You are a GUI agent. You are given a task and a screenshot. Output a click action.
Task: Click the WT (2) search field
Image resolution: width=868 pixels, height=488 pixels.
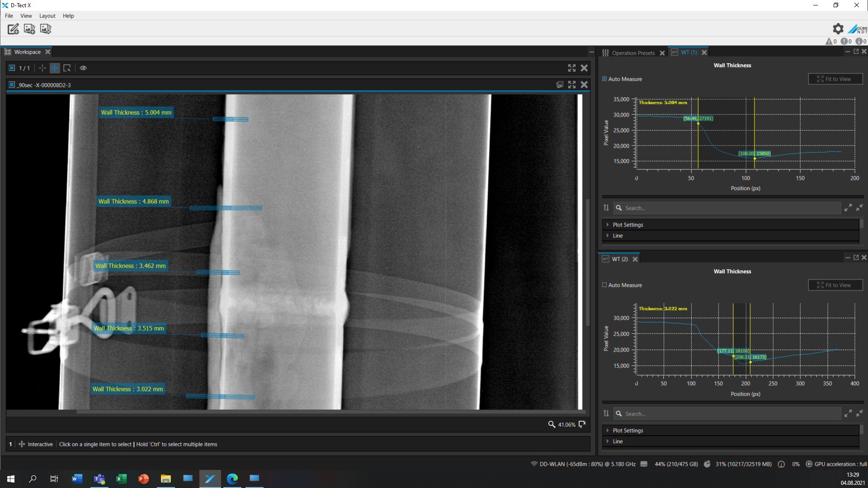pyautogui.click(x=728, y=414)
